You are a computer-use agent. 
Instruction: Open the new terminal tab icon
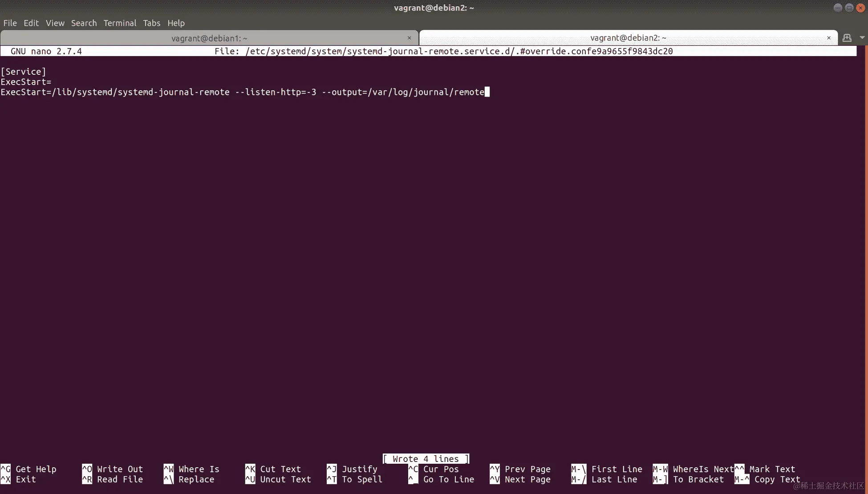pyautogui.click(x=847, y=38)
